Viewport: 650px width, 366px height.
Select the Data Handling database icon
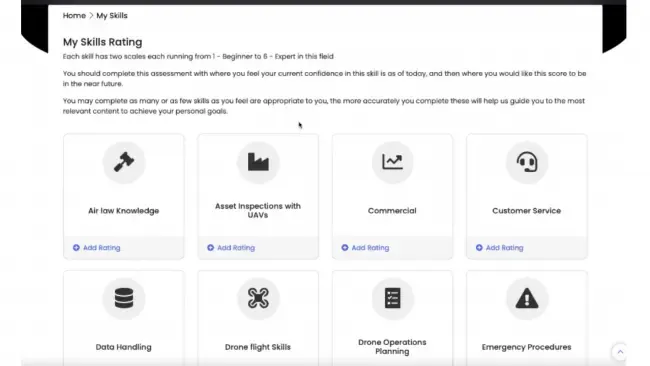tap(124, 298)
